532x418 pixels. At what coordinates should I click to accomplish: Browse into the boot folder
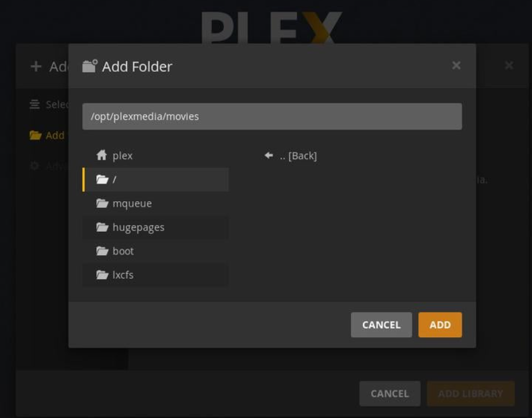pos(156,251)
